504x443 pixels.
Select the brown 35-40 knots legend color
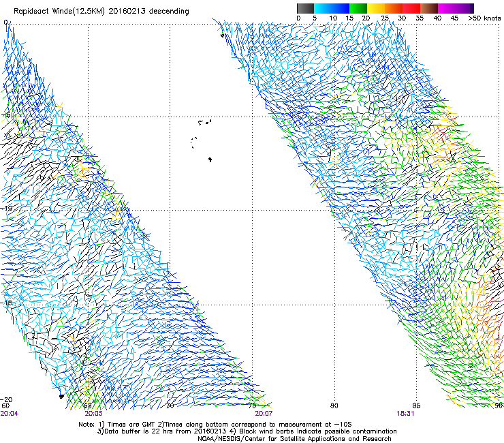coord(429,8)
